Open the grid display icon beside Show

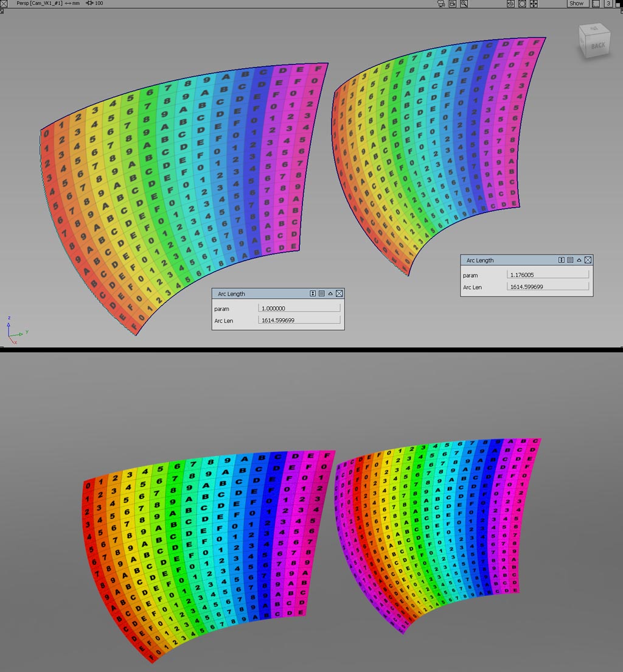[x=594, y=3]
